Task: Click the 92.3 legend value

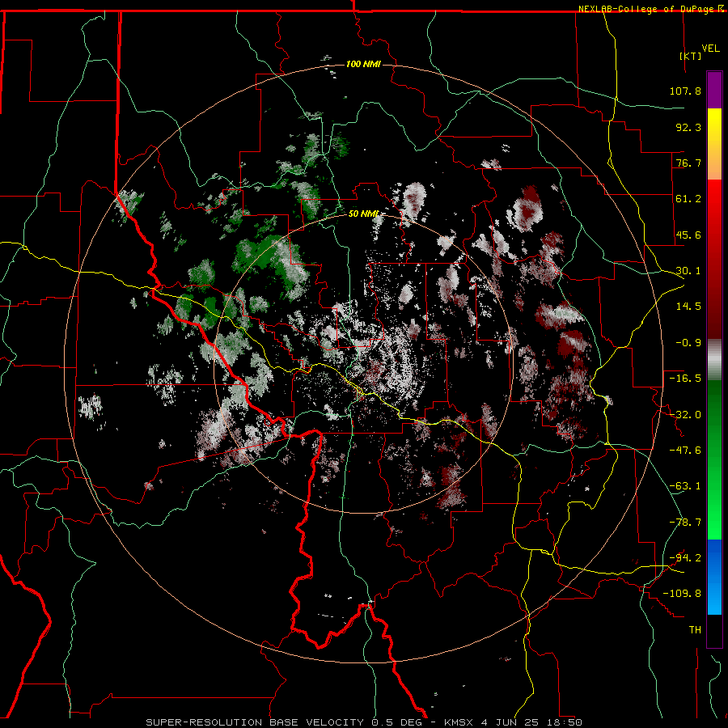Action: pos(688,127)
